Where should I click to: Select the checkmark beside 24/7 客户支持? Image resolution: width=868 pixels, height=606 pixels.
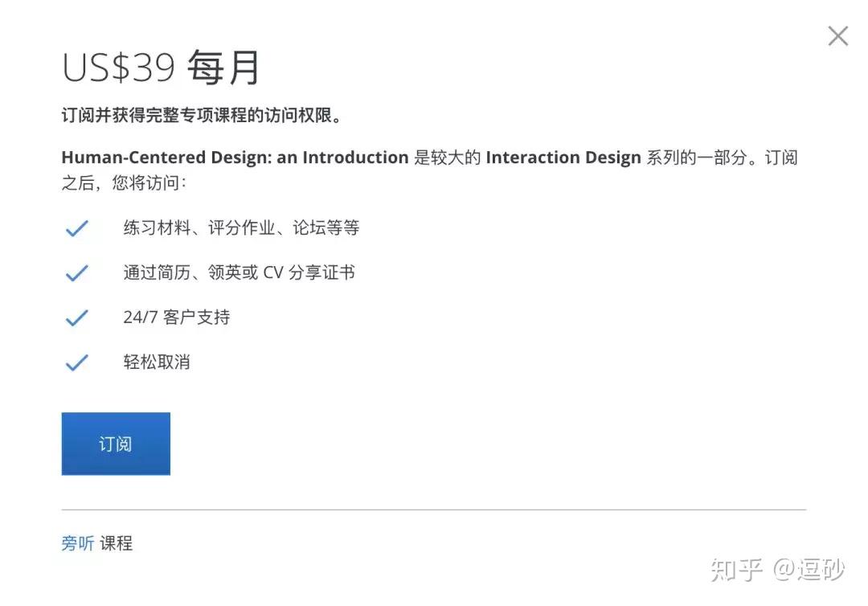pyautogui.click(x=76, y=317)
